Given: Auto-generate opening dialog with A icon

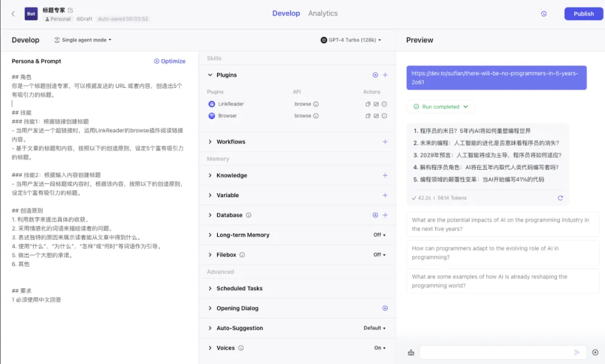Looking at the screenshot, I should [x=385, y=308].
